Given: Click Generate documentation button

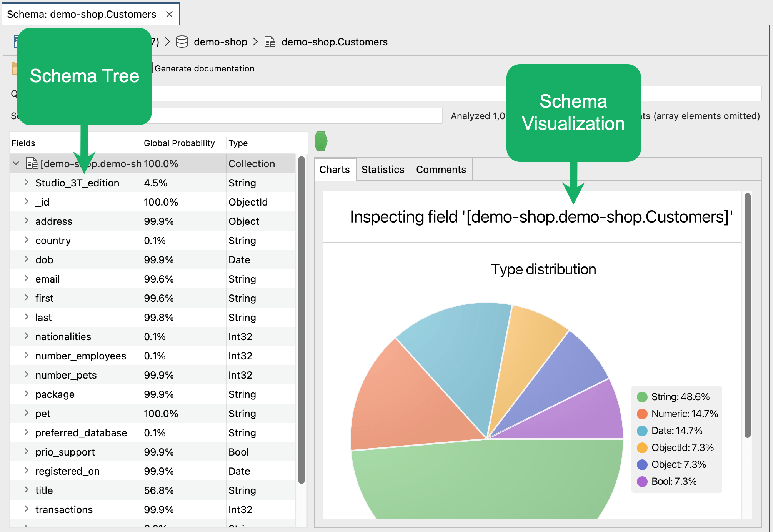Looking at the screenshot, I should (x=204, y=68).
